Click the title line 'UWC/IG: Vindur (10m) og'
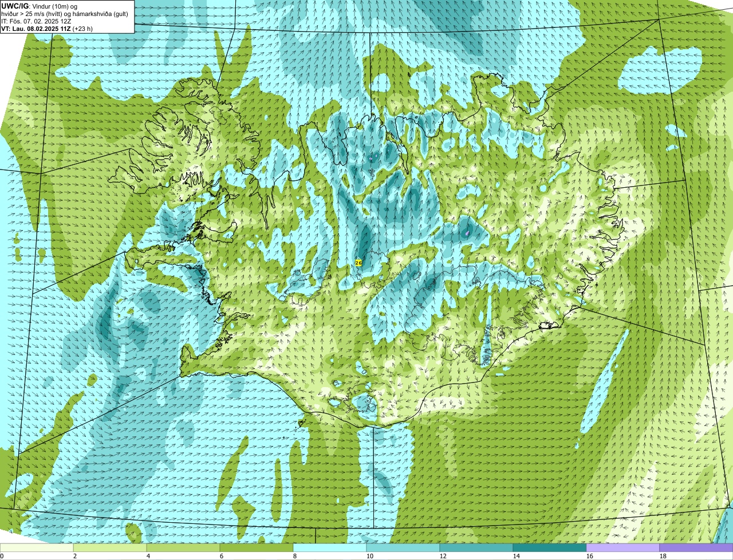This screenshot has height=560, width=733. (x=39, y=5)
